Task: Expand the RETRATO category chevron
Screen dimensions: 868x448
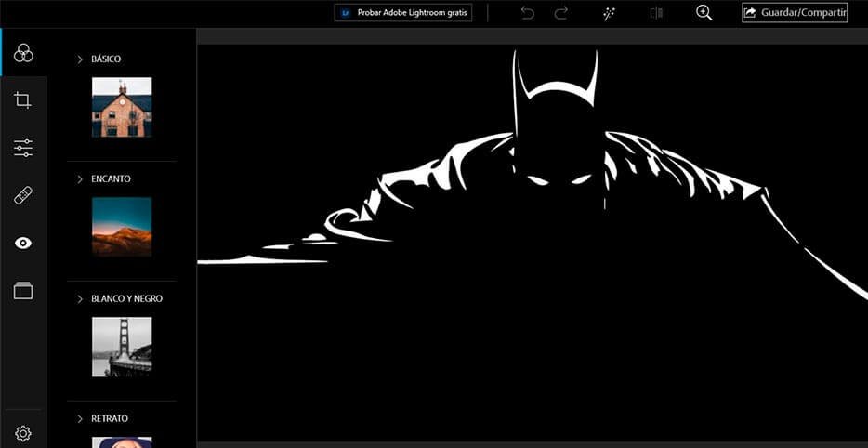Action: 81,419
